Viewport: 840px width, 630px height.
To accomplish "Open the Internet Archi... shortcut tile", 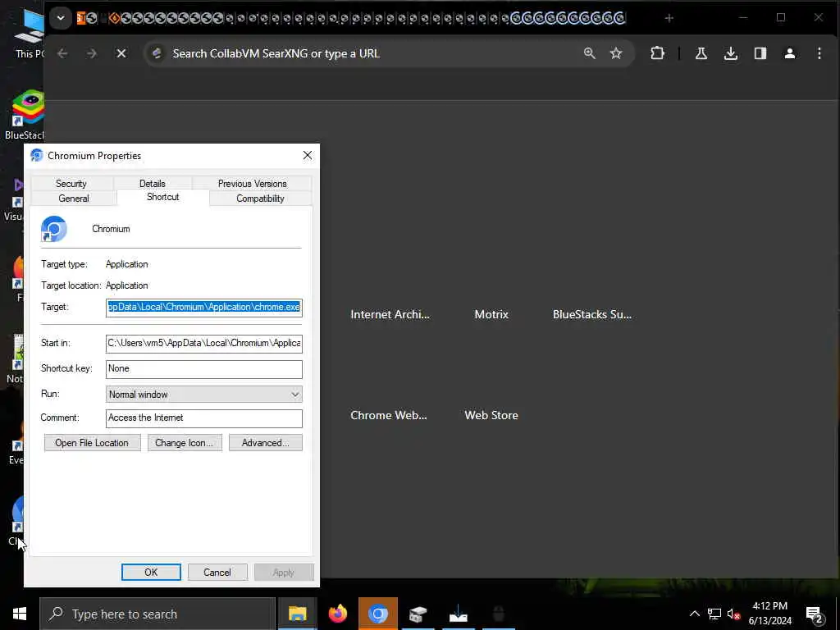I will pos(390,314).
